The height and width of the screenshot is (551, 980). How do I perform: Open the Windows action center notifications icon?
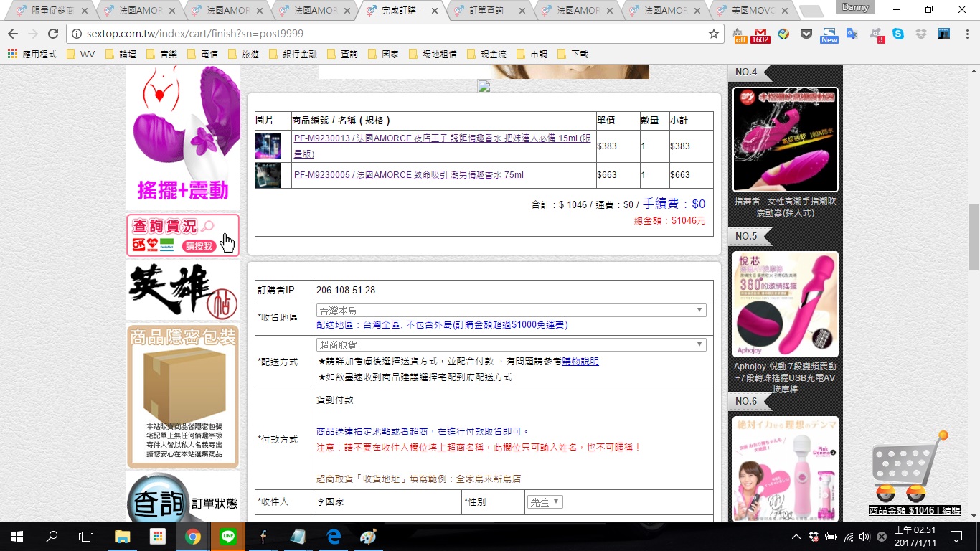pos(956,537)
